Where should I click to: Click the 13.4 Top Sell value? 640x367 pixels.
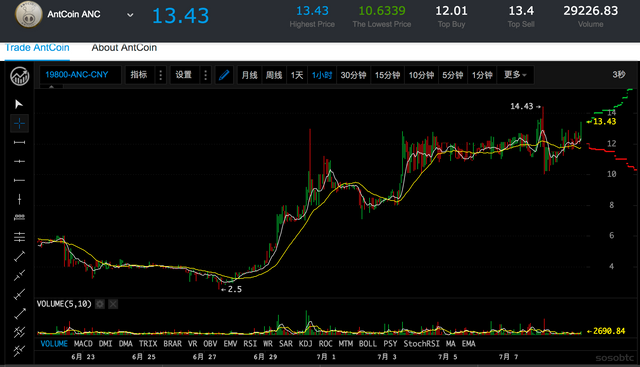[x=521, y=11]
